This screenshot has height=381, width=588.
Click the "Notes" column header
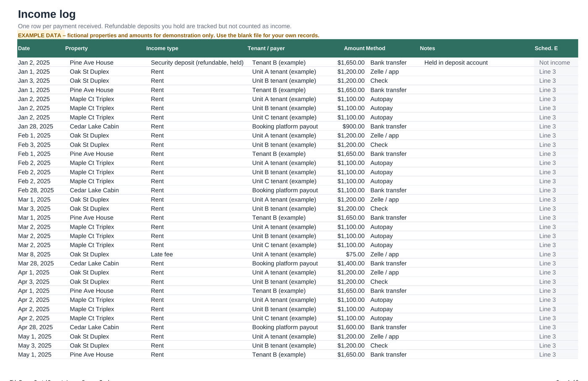(x=428, y=48)
